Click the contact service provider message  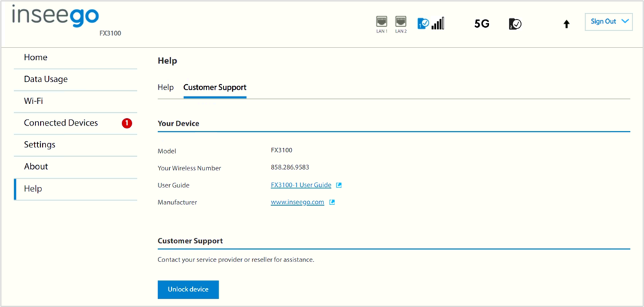coord(236,260)
